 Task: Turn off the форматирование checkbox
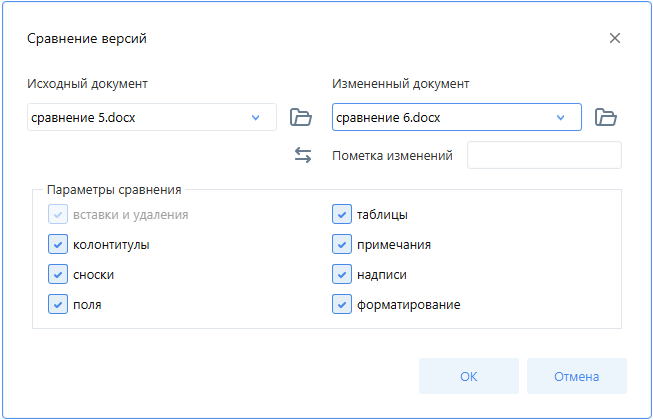[x=340, y=304]
